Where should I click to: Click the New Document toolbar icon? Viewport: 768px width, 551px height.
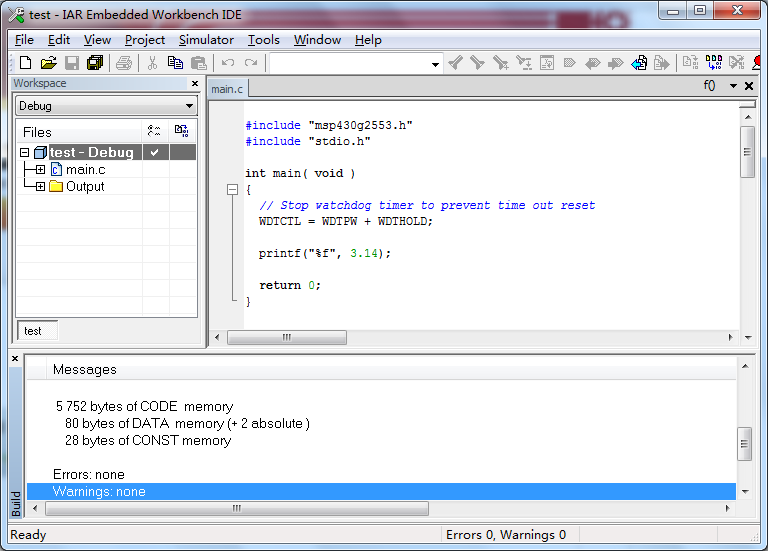26,63
